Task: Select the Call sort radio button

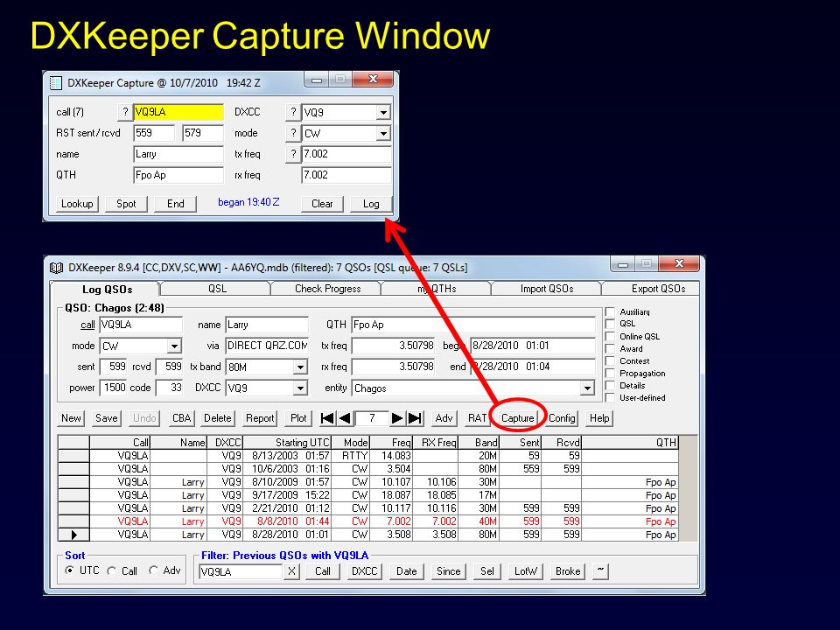Action: pos(111,571)
